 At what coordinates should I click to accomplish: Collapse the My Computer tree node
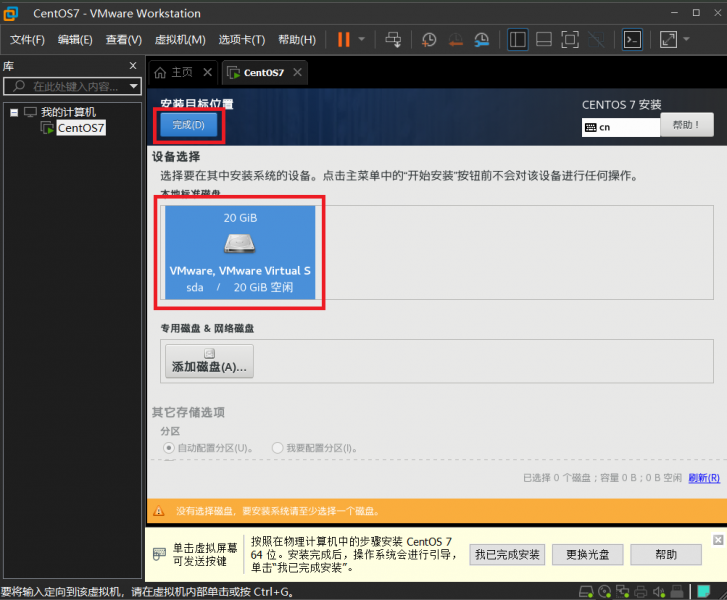(14, 112)
